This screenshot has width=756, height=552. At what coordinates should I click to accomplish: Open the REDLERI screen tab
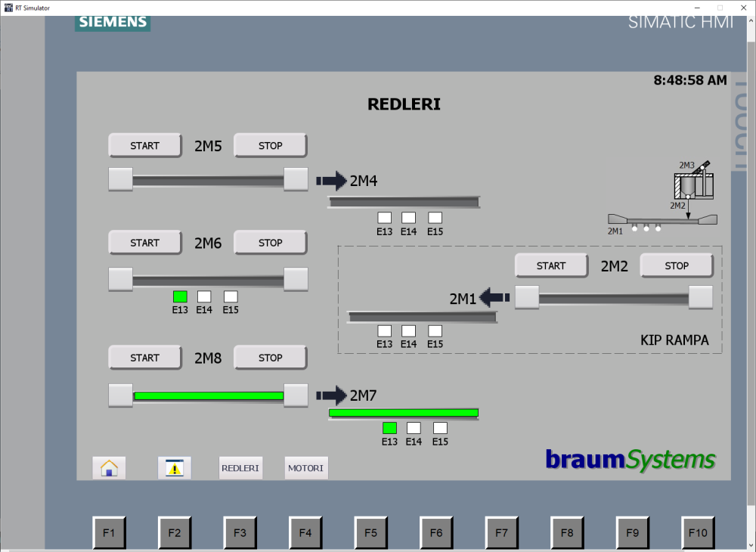click(x=240, y=468)
